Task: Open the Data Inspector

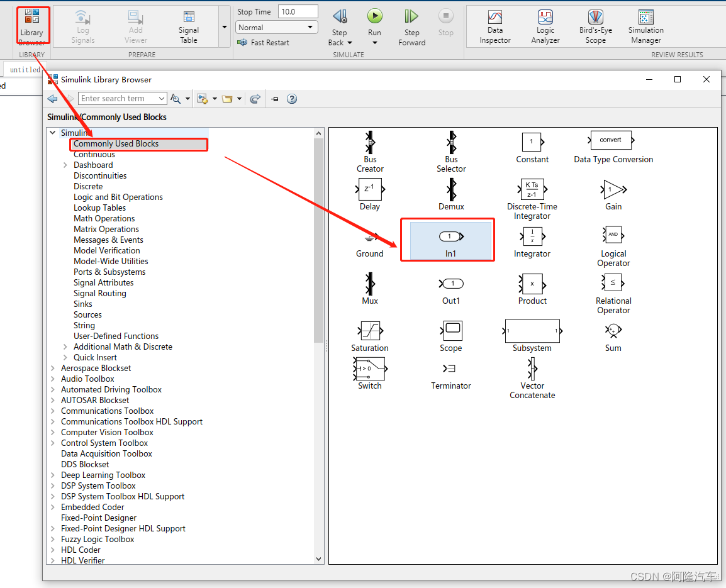Action: pos(495,27)
